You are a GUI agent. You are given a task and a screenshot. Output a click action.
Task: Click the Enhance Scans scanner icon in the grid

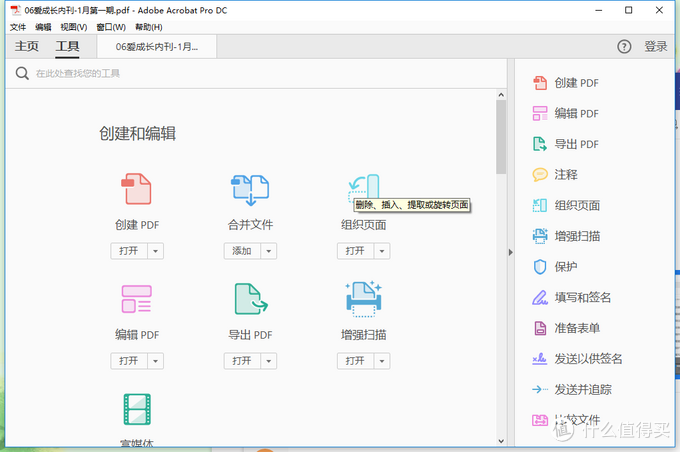point(363,298)
